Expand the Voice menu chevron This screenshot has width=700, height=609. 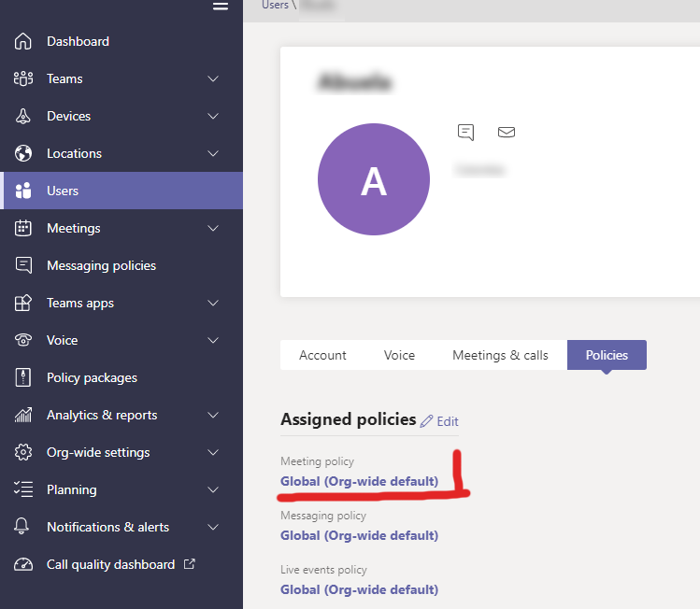pyautogui.click(x=213, y=340)
